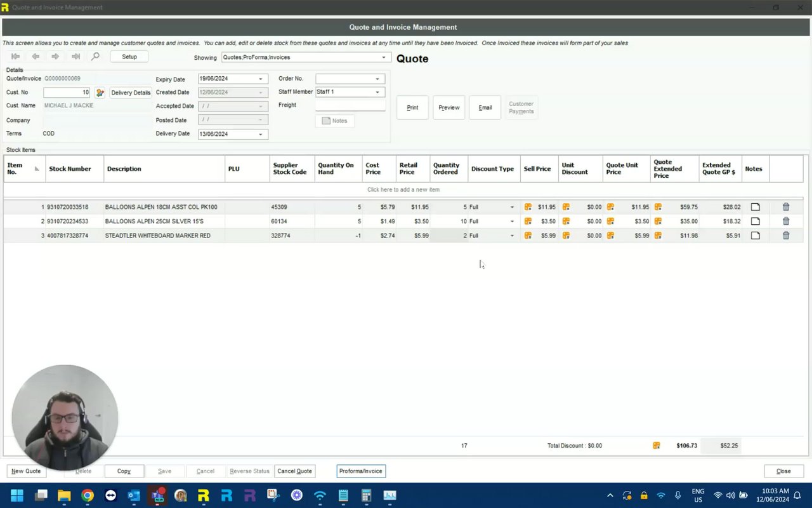This screenshot has height=508, width=812.
Task: Go to the next quote record
Action: pyautogui.click(x=55, y=57)
